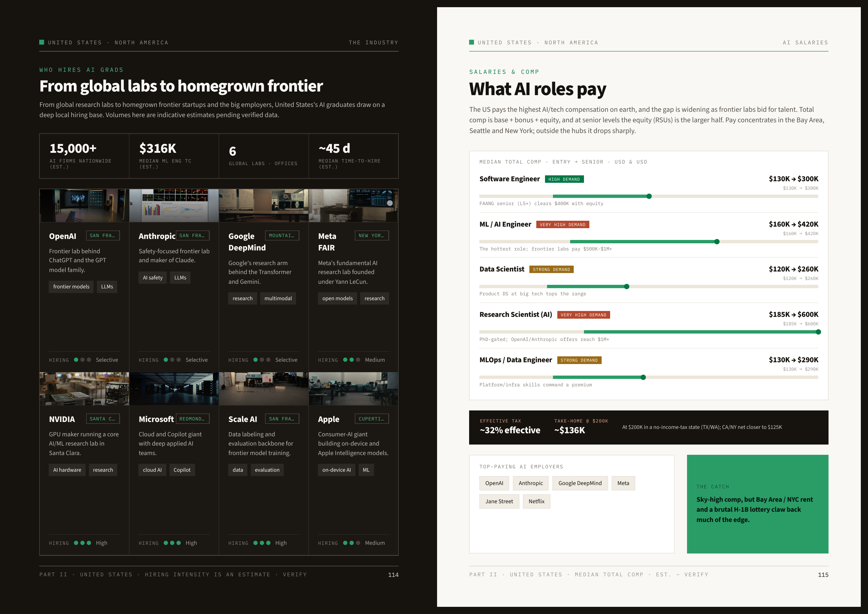Viewport: 868px width, 614px height.
Task: Click the Anthropic card dashboard photo
Action: tap(174, 206)
